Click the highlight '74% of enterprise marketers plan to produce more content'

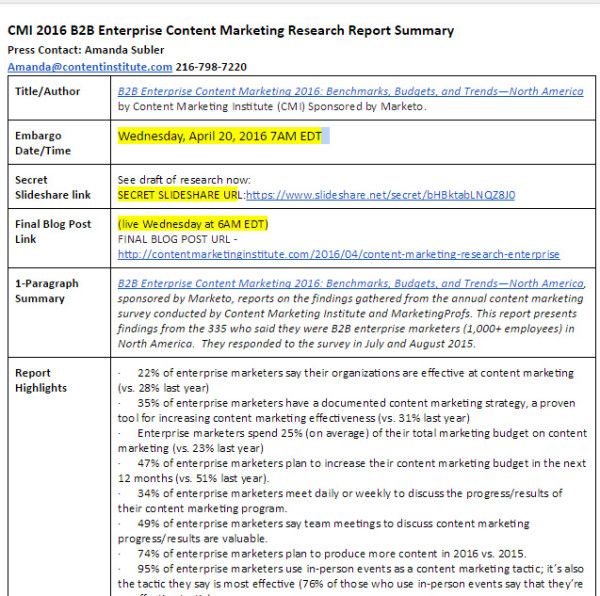tap(287, 554)
